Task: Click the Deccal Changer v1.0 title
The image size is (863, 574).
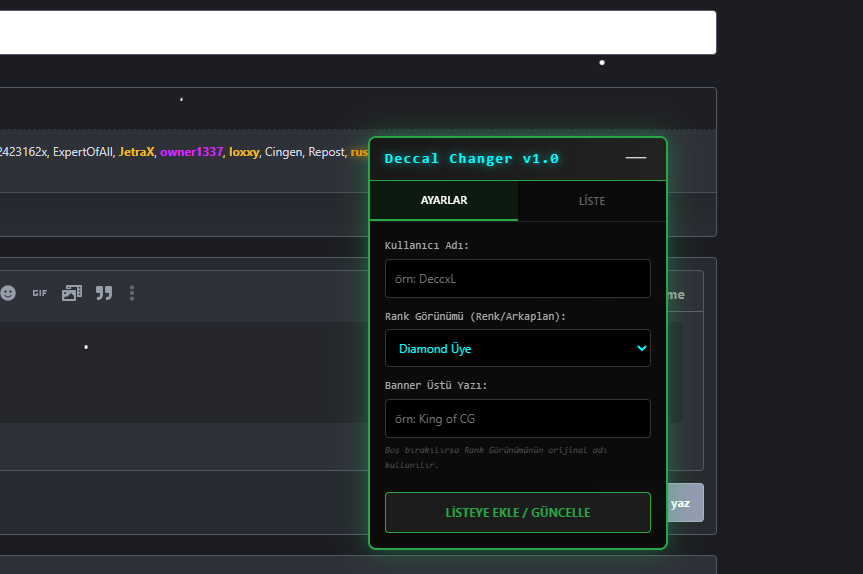Action: (472, 158)
